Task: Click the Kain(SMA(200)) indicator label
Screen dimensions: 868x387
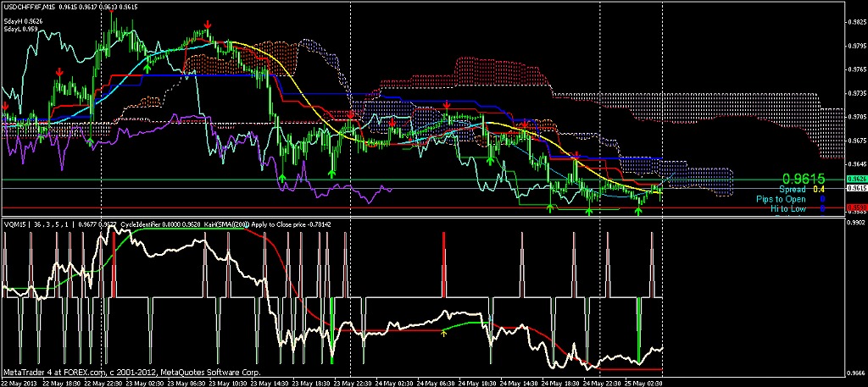Action: coord(227,224)
